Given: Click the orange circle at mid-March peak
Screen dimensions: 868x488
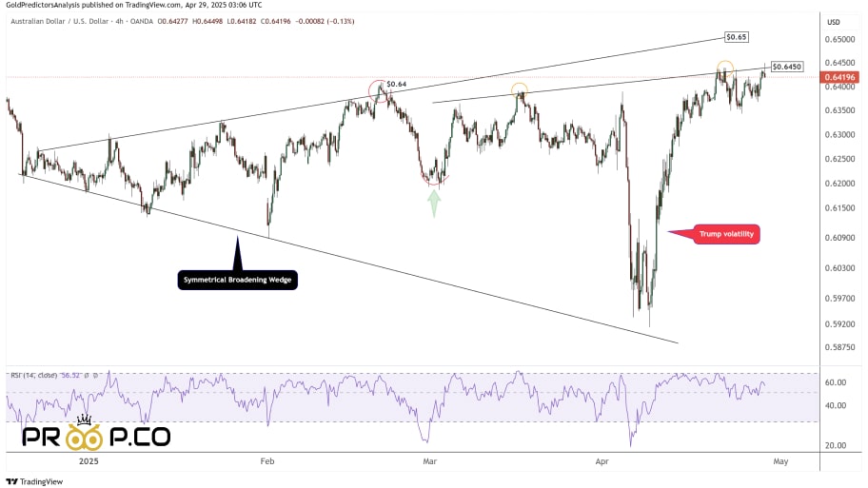Looking at the screenshot, I should [519, 91].
